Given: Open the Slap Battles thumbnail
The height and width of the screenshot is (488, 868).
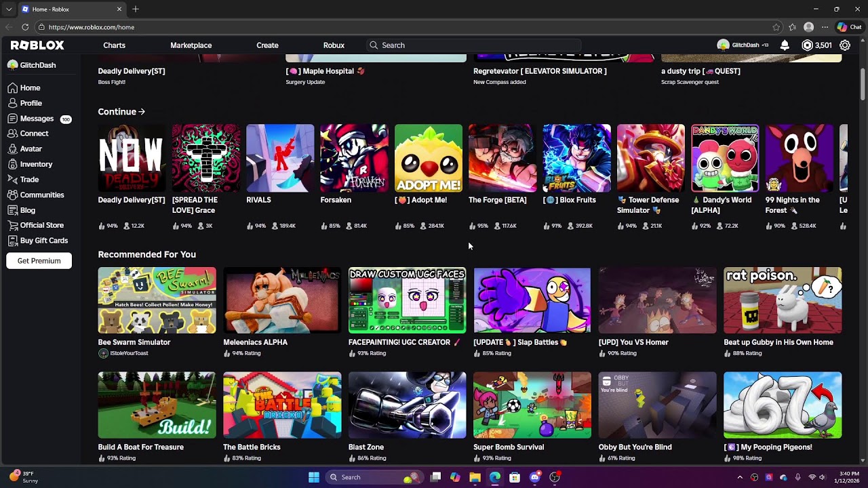Looking at the screenshot, I should tap(532, 300).
